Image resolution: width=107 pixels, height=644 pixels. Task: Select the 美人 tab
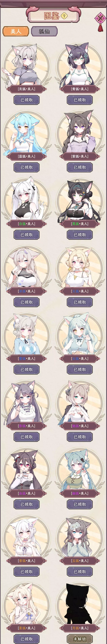(16, 31)
